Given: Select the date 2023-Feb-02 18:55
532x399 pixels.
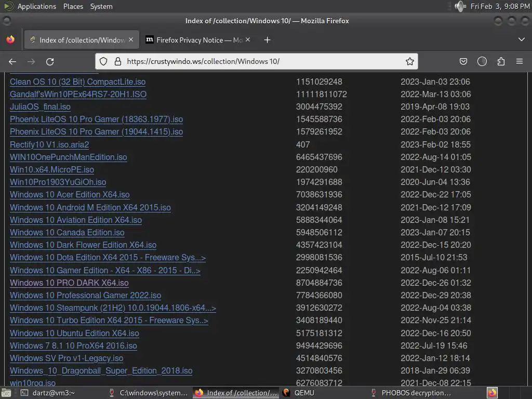Looking at the screenshot, I should 436,144.
